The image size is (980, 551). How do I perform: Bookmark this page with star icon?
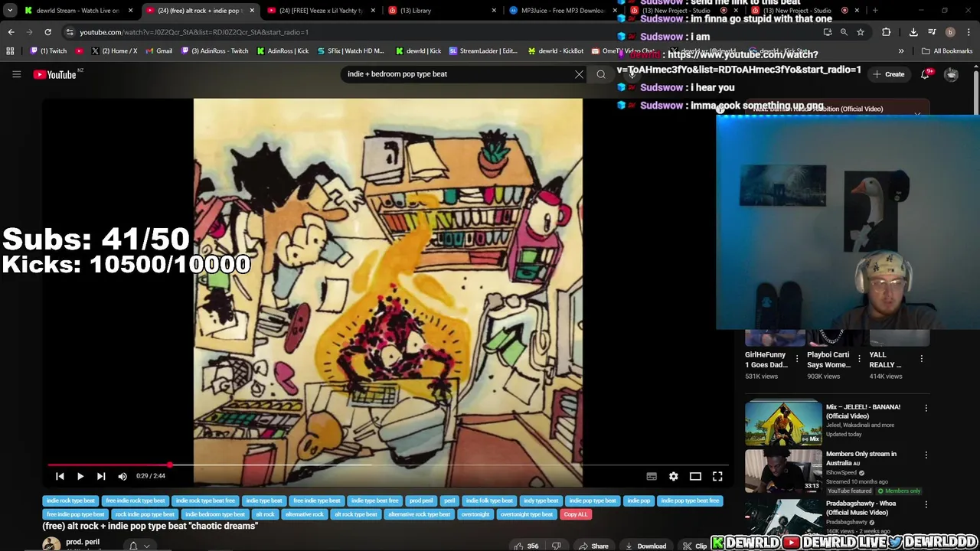coord(861,32)
